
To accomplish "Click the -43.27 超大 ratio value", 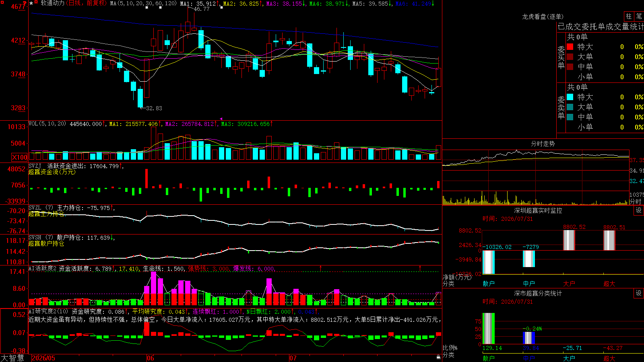I will click(x=613, y=348).
